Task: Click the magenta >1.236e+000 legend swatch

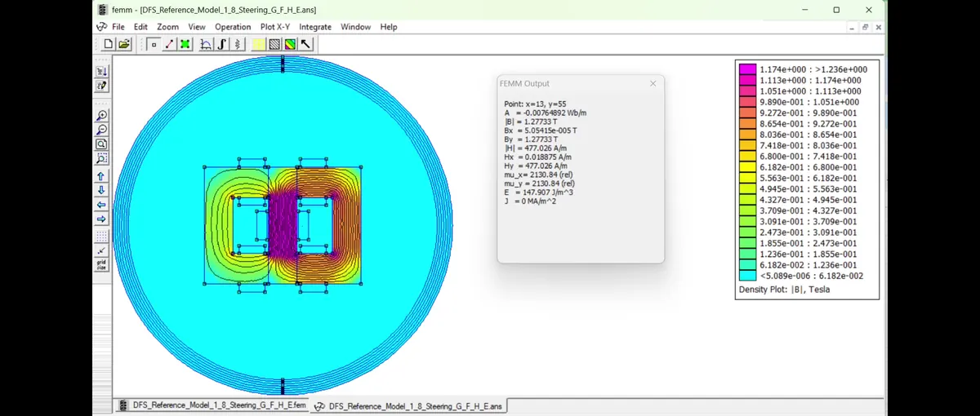Action: (748, 69)
